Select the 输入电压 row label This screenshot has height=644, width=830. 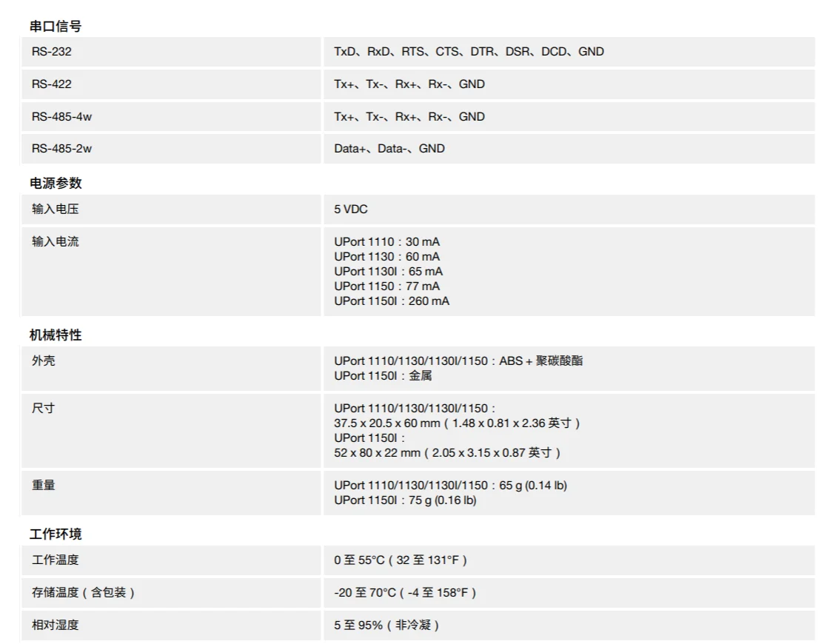pyautogui.click(x=55, y=209)
